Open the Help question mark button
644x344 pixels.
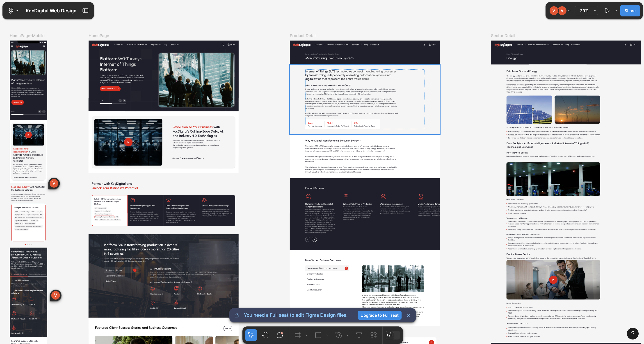[633, 333]
